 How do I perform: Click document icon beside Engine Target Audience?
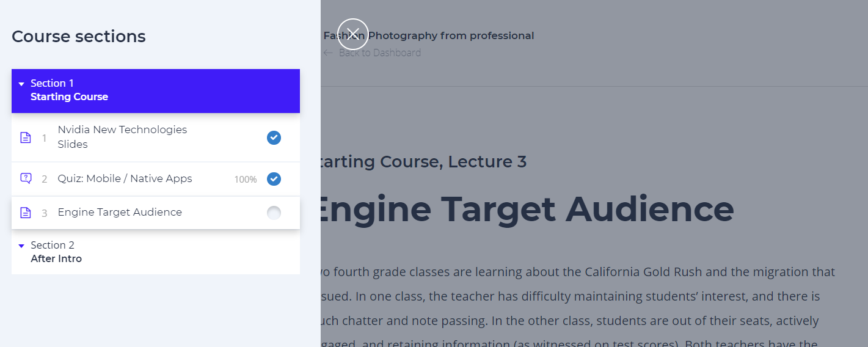(26, 213)
